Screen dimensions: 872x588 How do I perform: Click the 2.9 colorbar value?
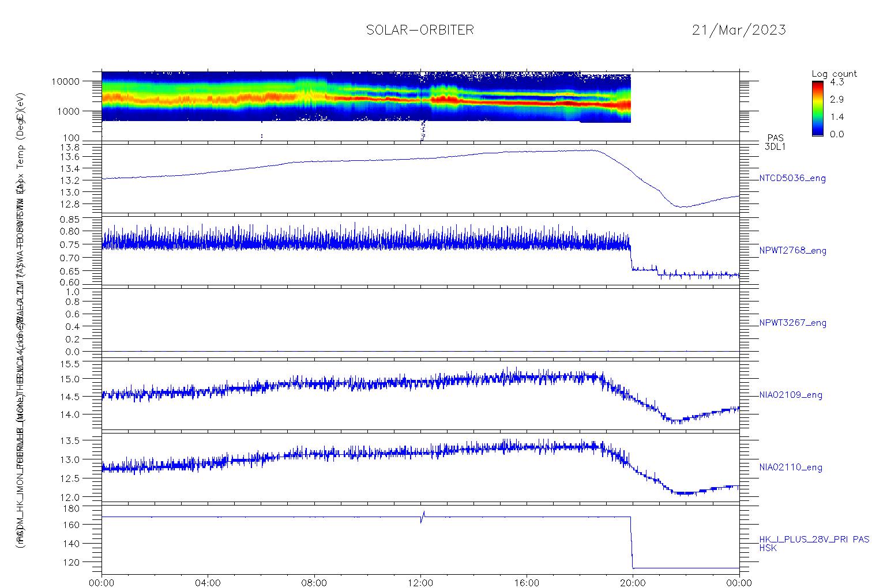click(837, 99)
